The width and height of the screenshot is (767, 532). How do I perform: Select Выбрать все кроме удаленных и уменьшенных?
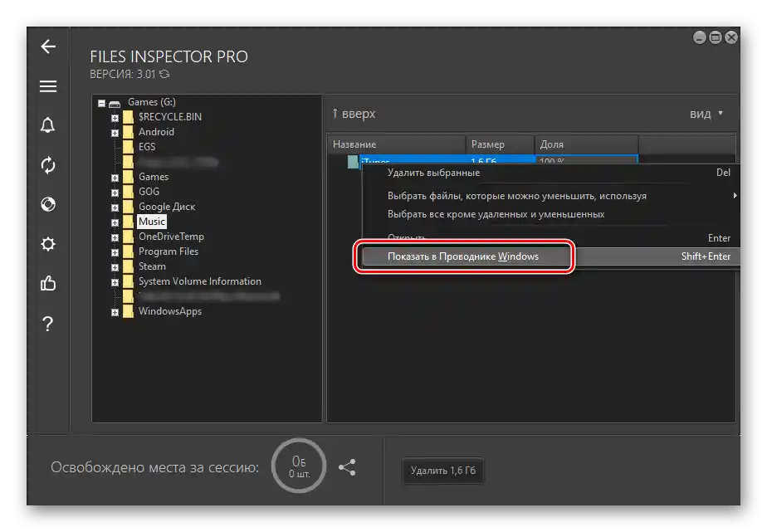tap(550, 214)
